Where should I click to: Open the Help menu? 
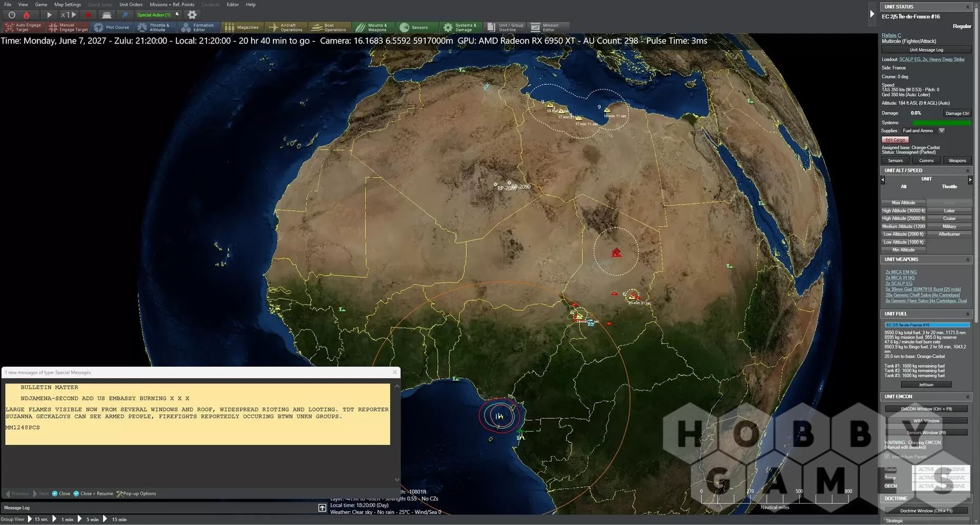click(x=251, y=5)
